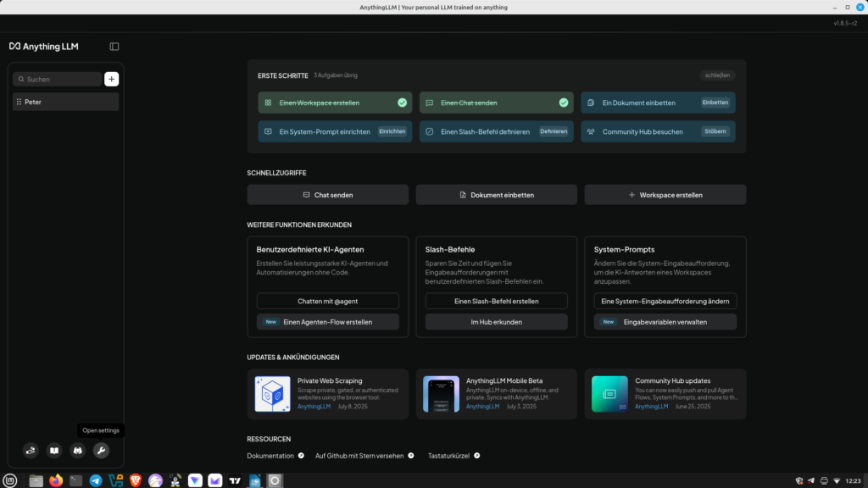Click the AnythingLLM link under Community Hub updates
Screen dimensions: 868x488
click(652, 406)
